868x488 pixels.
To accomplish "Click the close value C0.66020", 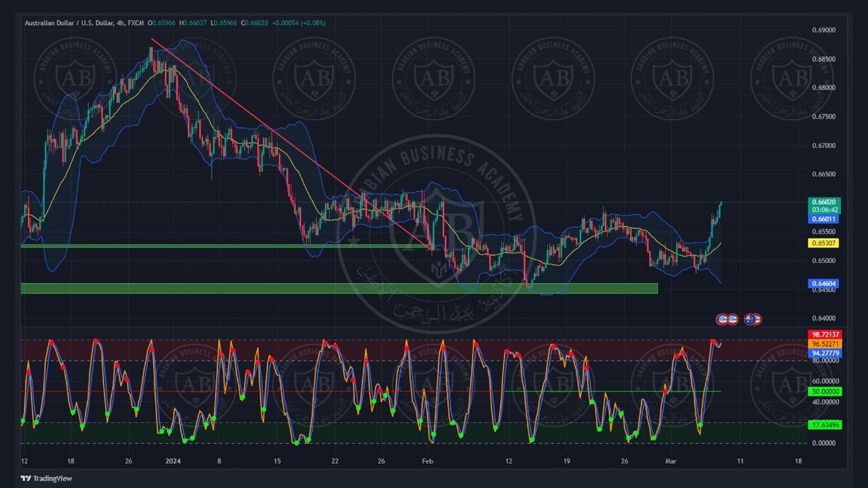I will point(255,23).
